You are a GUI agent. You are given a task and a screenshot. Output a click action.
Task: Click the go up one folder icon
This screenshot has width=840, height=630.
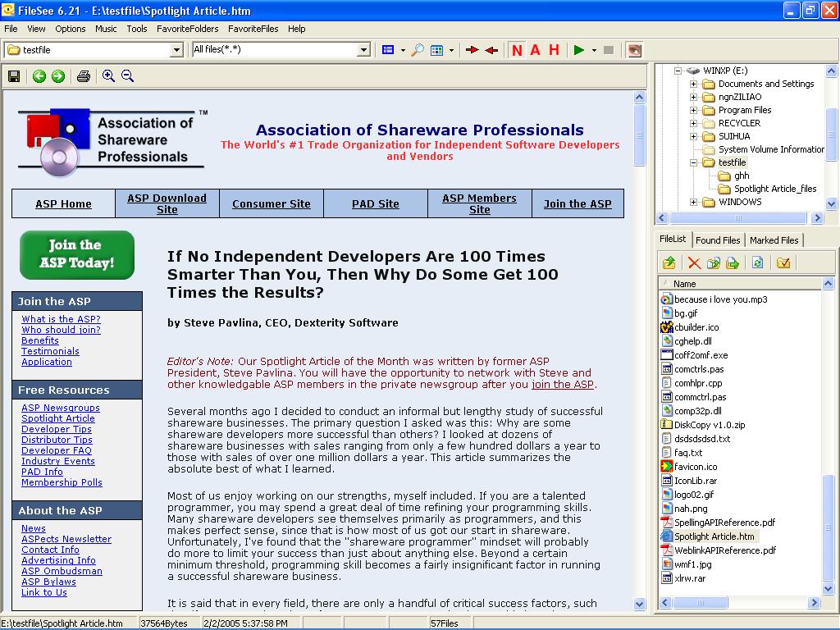point(669,262)
